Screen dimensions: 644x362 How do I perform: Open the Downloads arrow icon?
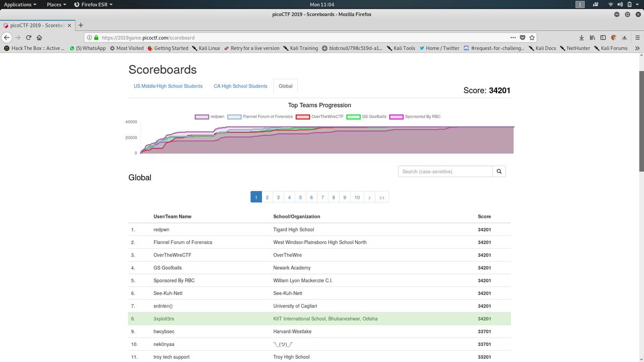pos(582,38)
